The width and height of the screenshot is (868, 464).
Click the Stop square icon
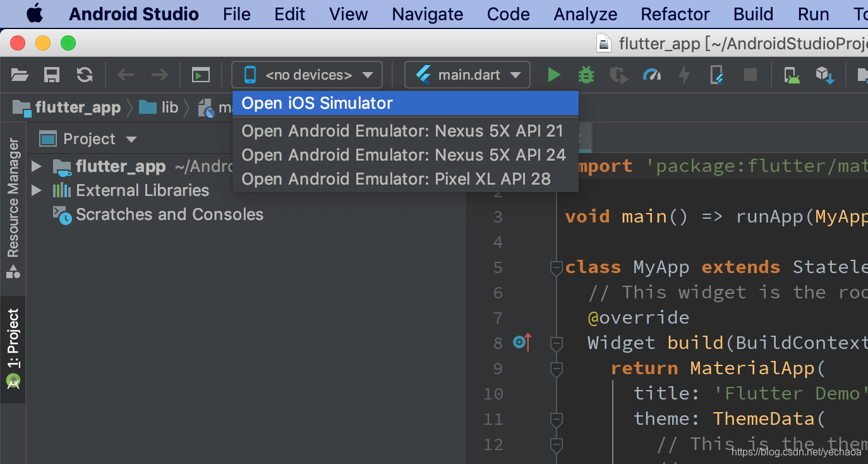tap(750, 75)
